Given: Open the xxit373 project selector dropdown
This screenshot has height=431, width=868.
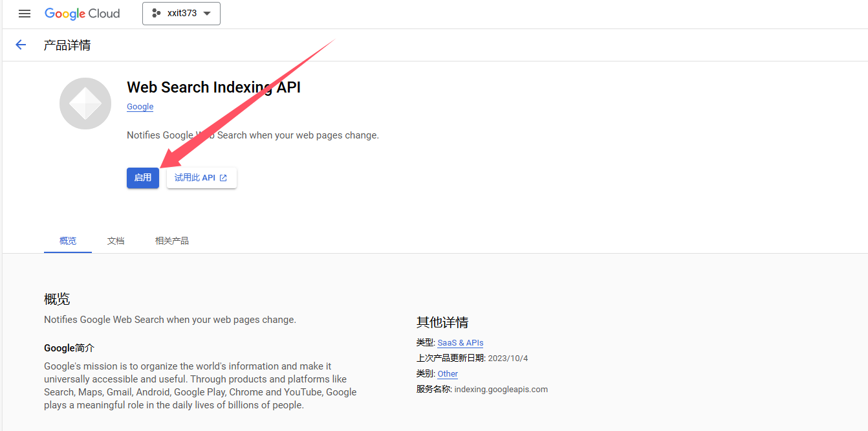Looking at the screenshot, I should (181, 14).
